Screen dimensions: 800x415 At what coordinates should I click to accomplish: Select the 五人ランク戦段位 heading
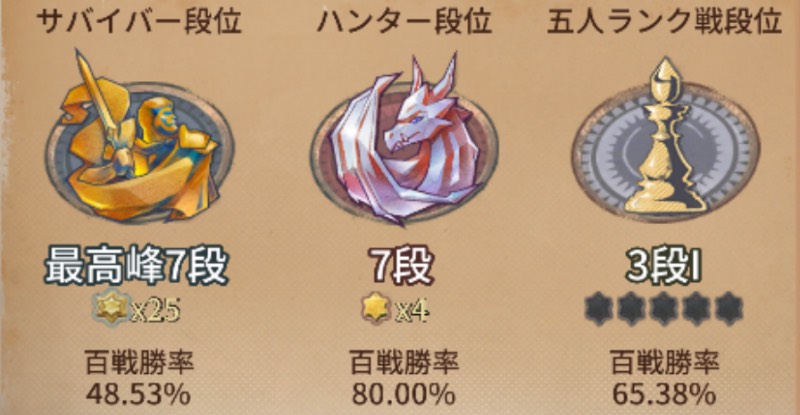[664, 22]
